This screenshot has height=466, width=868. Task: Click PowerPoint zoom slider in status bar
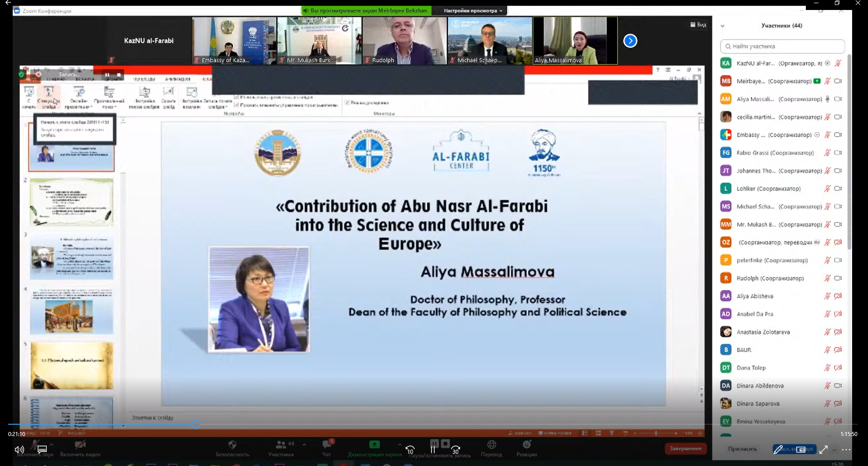click(656, 433)
